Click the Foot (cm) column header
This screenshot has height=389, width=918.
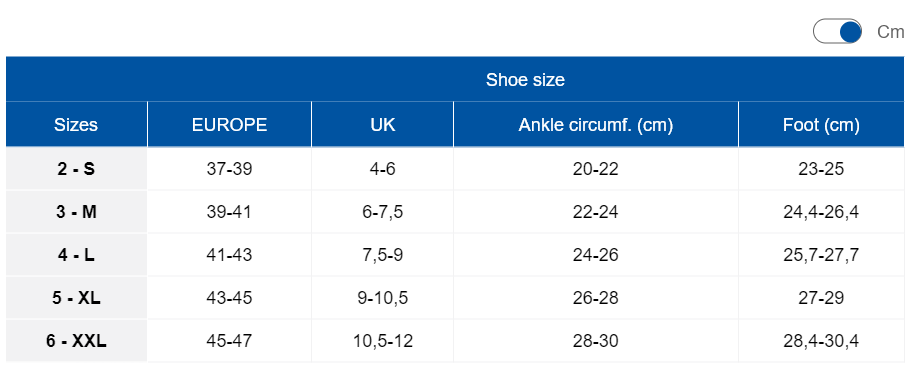821,124
